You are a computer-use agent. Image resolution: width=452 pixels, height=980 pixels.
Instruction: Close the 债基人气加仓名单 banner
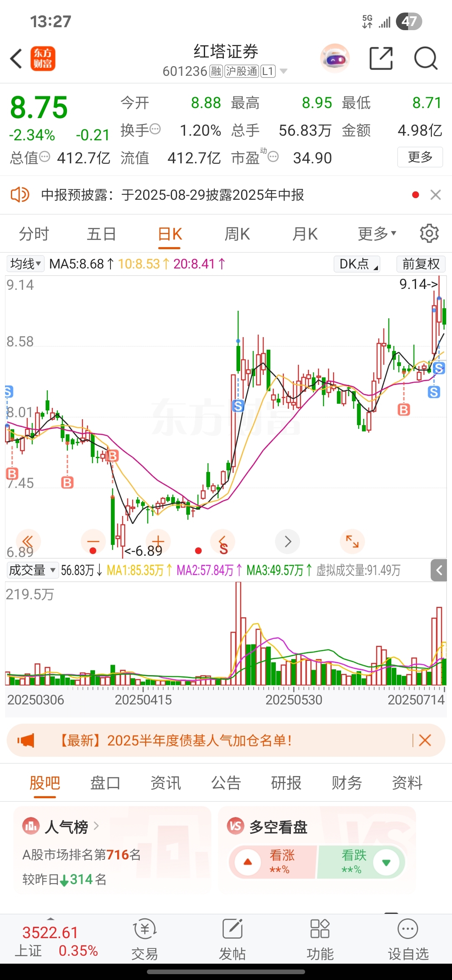pyautogui.click(x=425, y=740)
